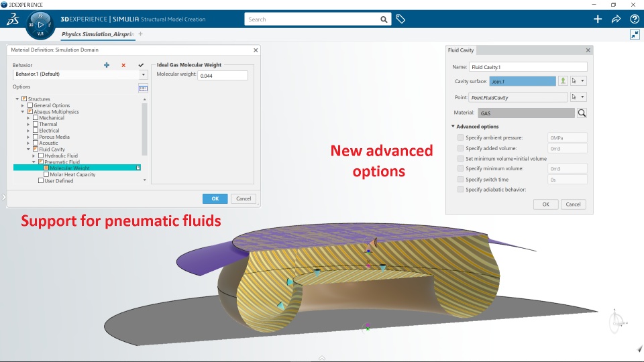
Task: Open the help question mark icon
Action: pos(634,19)
